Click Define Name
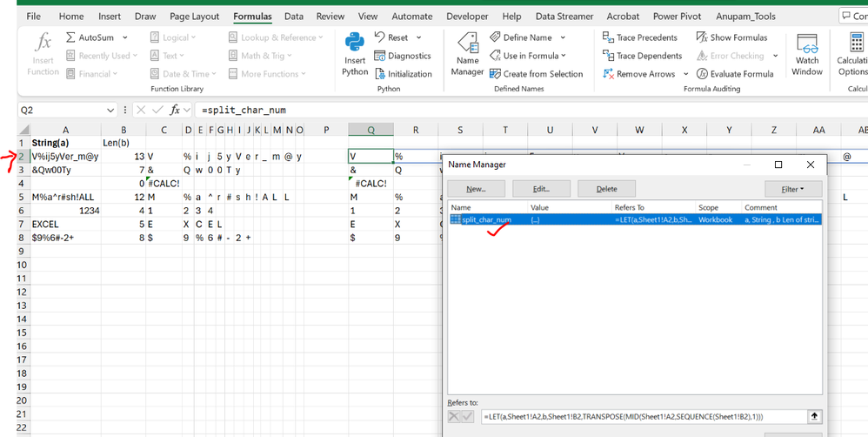The width and height of the screenshot is (868, 437). click(522, 37)
